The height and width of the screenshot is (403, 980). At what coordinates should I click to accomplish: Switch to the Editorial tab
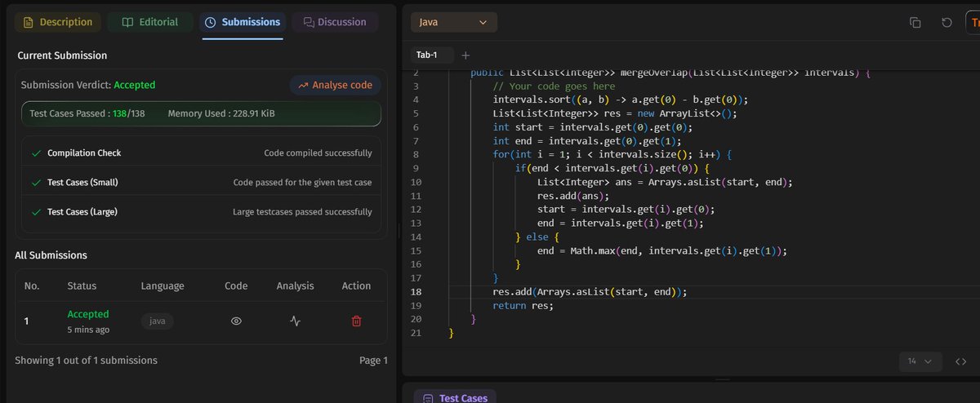coord(149,22)
